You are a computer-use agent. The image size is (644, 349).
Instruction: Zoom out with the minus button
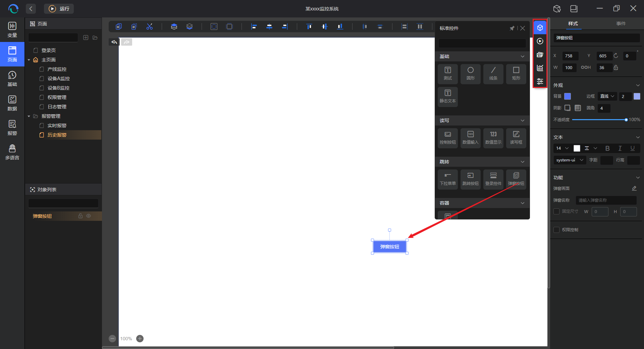tap(112, 339)
